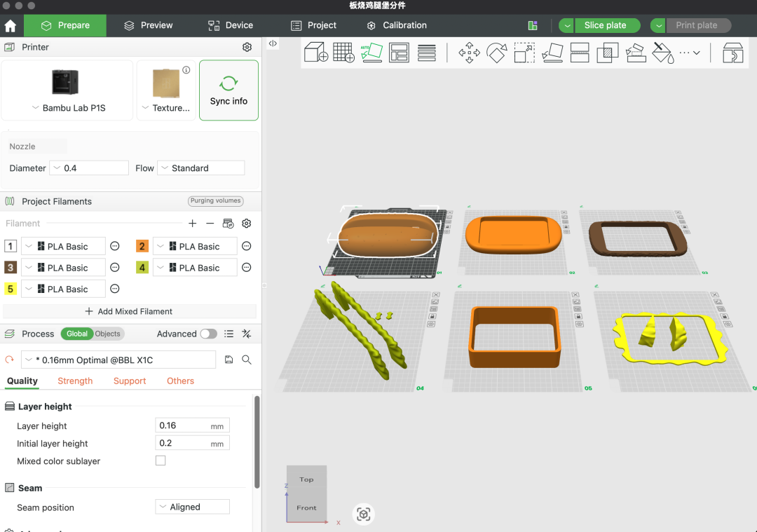The width and height of the screenshot is (757, 532).
Task: Click the Purging volumes button
Action: point(215,201)
